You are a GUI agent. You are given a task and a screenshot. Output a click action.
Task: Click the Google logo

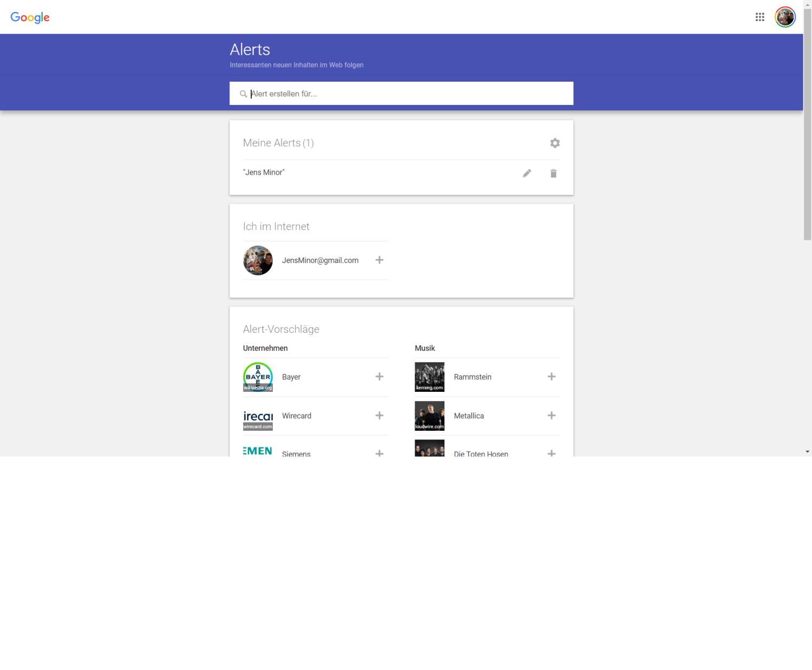coord(30,17)
